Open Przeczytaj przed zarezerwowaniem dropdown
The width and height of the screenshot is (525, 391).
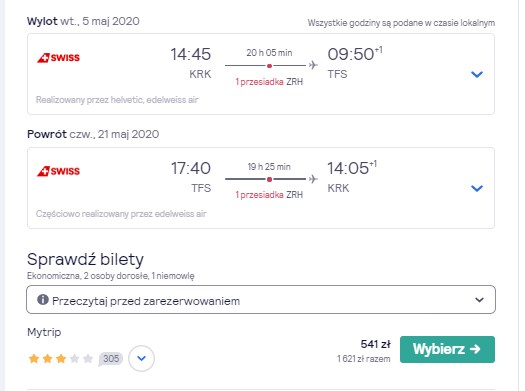coord(261,300)
